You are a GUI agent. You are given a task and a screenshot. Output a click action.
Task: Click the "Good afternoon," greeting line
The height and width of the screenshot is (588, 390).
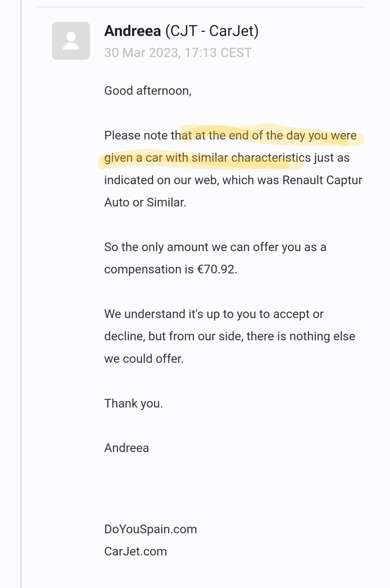point(148,91)
